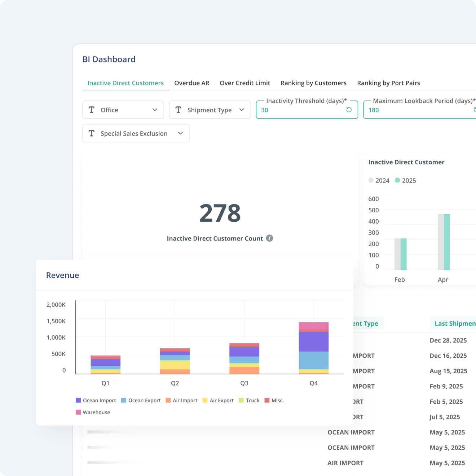Screen dimensions: 476x476
Task: Select the Ranking by Customers tab
Action: click(x=313, y=83)
